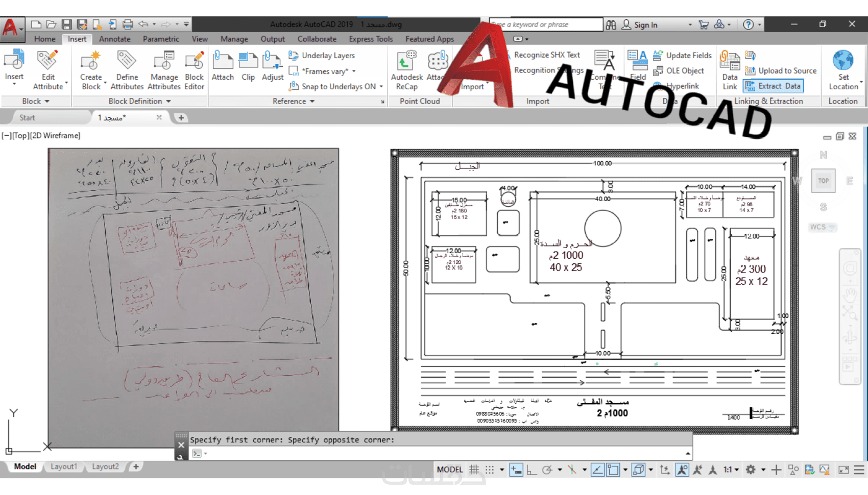Open the Help question mark icon
This screenshot has height=495, width=868.
pos(748,24)
